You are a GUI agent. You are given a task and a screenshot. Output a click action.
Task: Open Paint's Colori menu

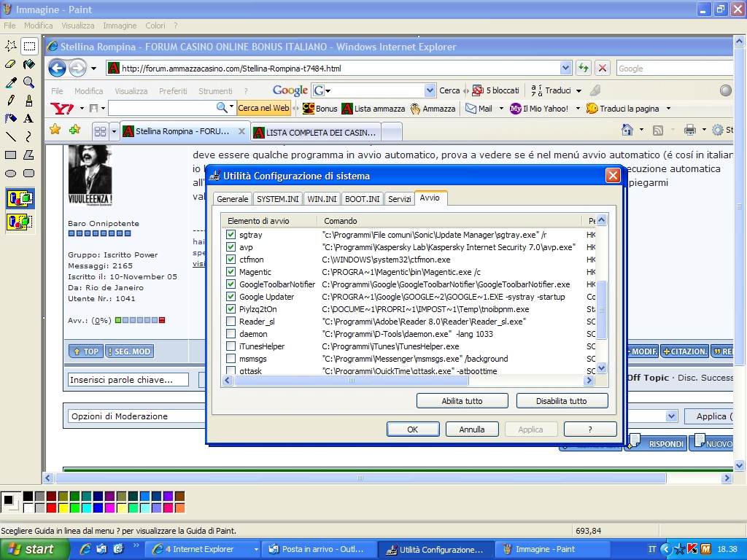pyautogui.click(x=155, y=26)
